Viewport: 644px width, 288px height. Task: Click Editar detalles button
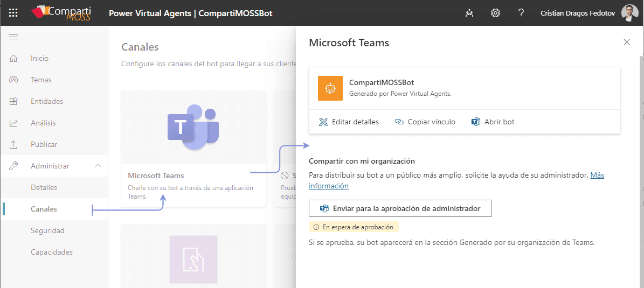[349, 122]
